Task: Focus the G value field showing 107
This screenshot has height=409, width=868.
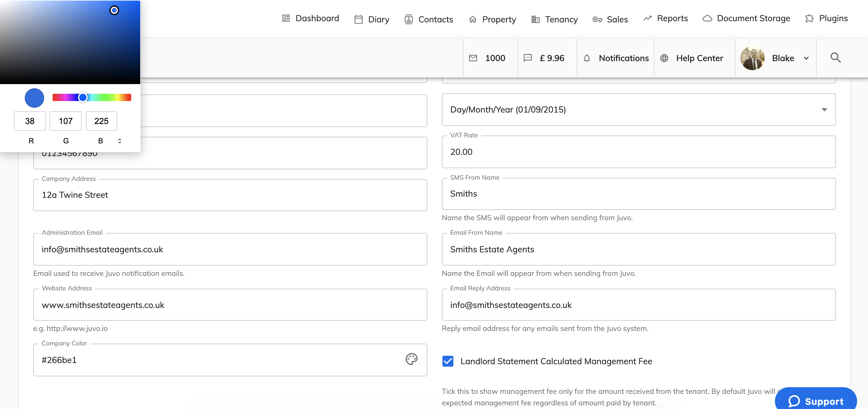Action: click(65, 121)
